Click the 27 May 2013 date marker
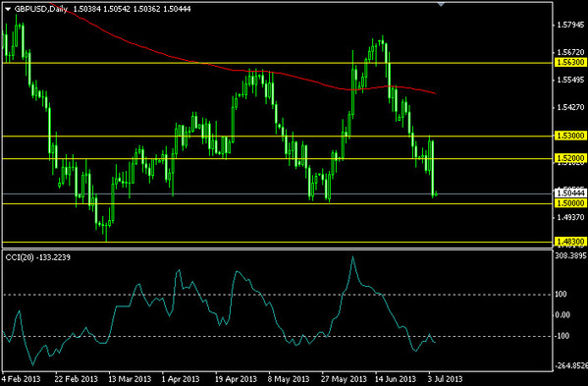This screenshot has height=386, width=588. click(345, 379)
